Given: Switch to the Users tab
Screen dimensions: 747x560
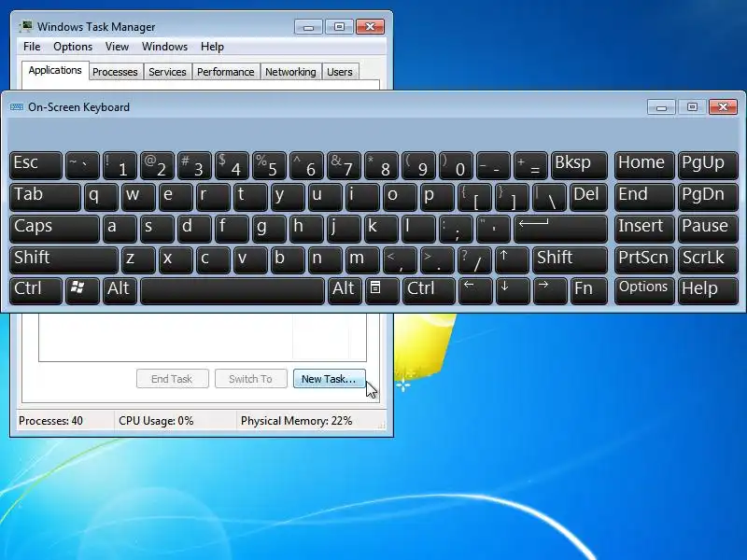Looking at the screenshot, I should pyautogui.click(x=340, y=72).
